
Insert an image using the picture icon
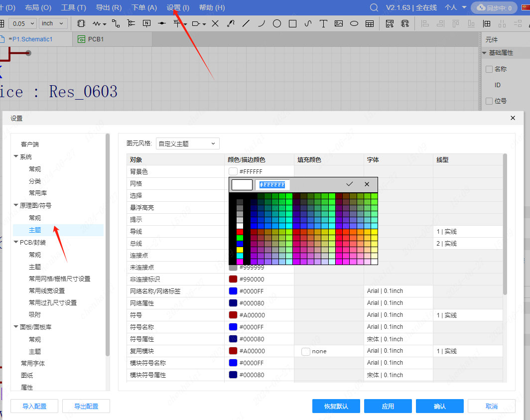click(339, 23)
